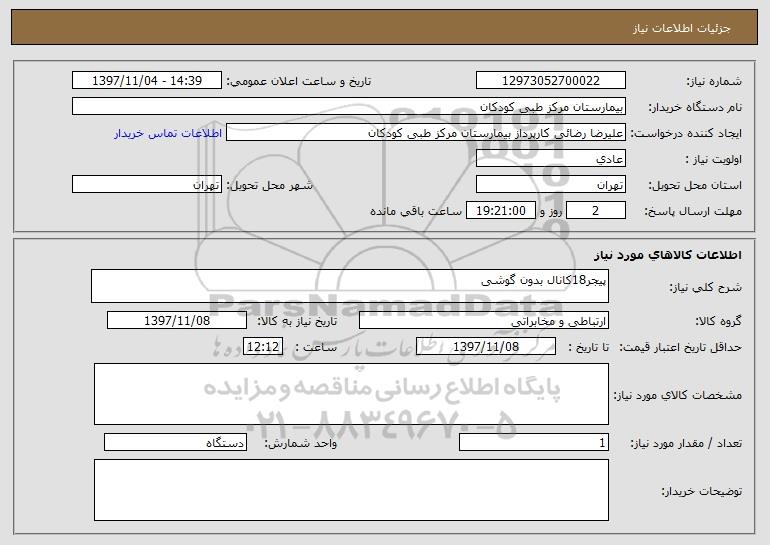The image size is (770, 545).
Task: Click the header title جزئیات اطلاعات نیاز
Action: coord(682,28)
